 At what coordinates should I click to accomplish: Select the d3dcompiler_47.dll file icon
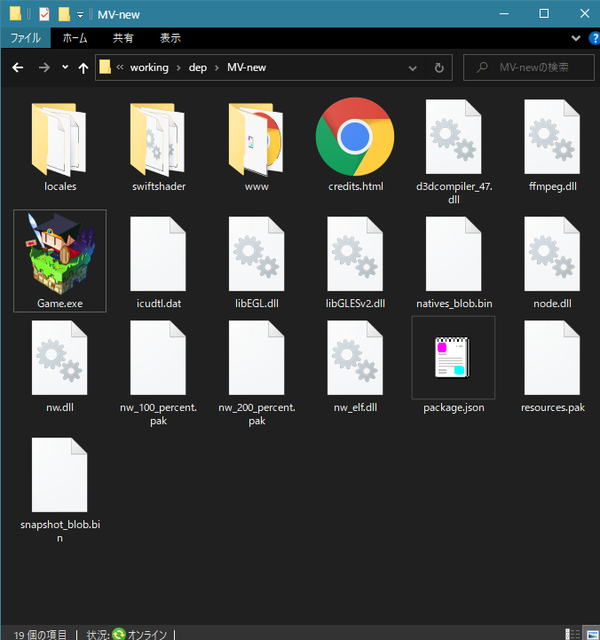pyautogui.click(x=453, y=137)
